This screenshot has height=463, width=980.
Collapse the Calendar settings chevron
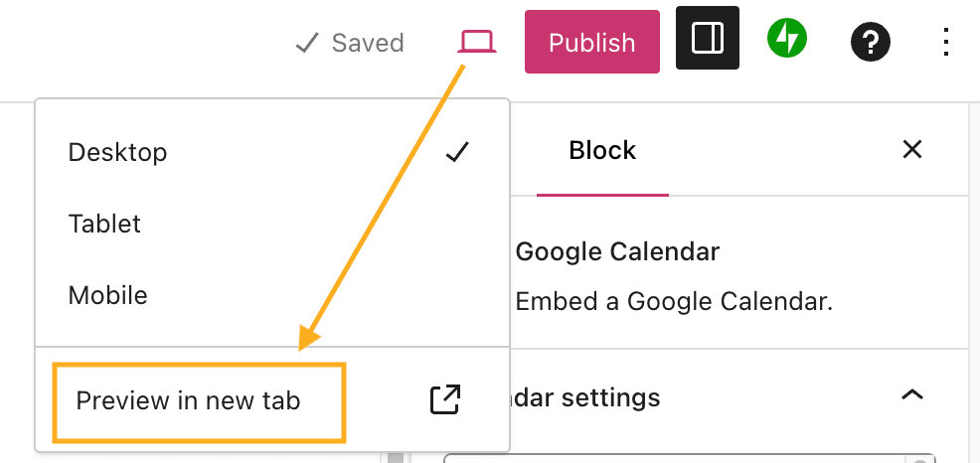pyautogui.click(x=911, y=396)
